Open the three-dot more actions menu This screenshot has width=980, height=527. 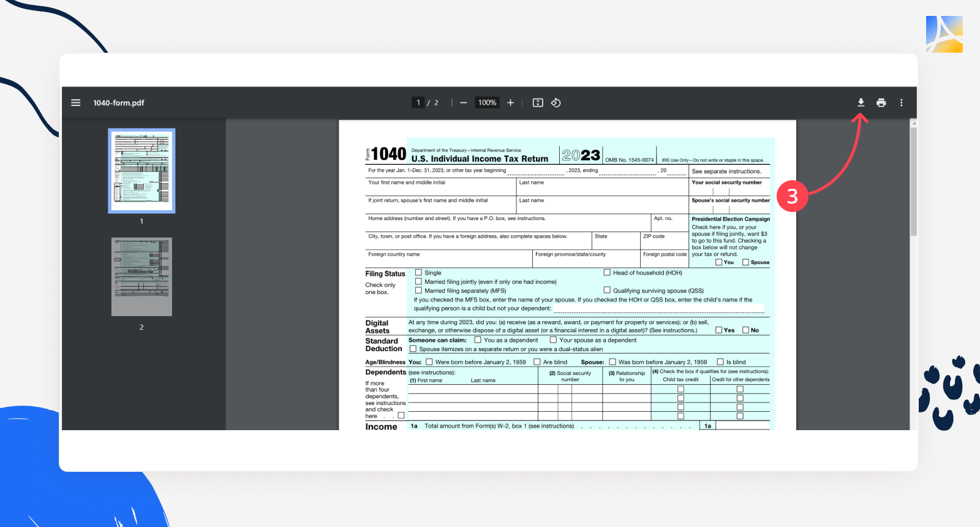point(901,103)
